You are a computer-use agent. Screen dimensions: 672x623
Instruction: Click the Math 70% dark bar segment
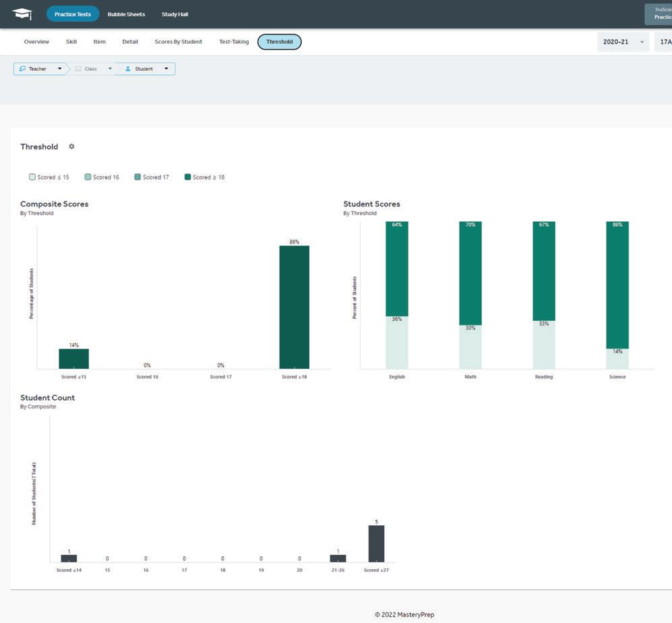(x=470, y=273)
